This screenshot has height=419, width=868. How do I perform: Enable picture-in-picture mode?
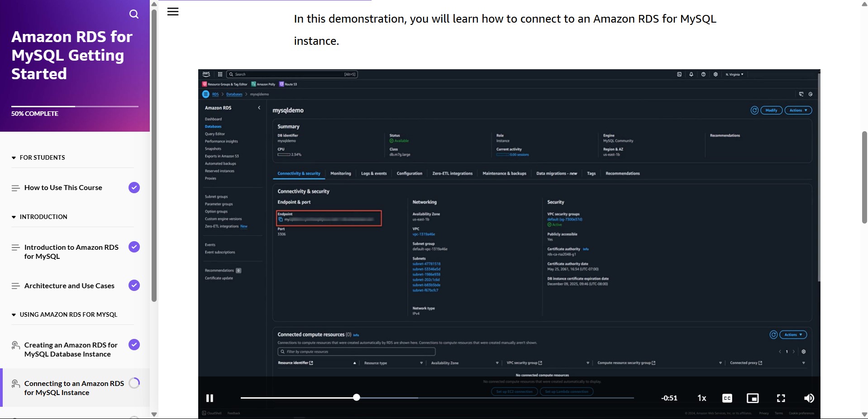coord(753,398)
